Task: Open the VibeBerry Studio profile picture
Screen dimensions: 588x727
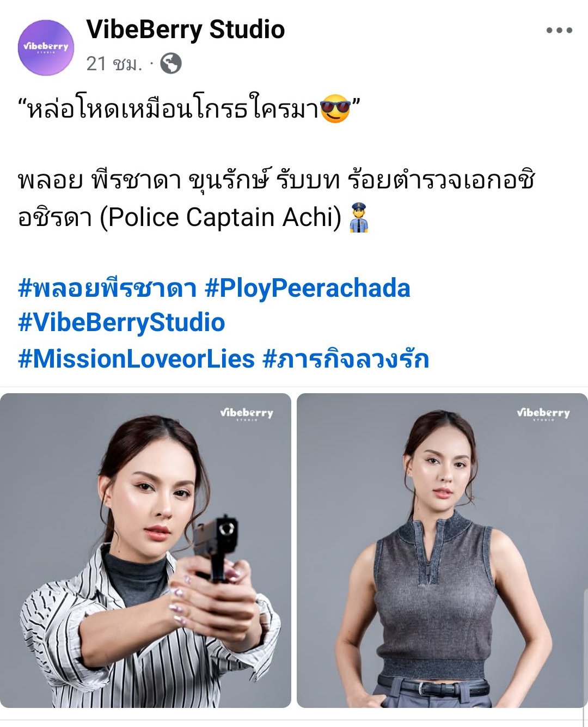Action: coord(46,47)
